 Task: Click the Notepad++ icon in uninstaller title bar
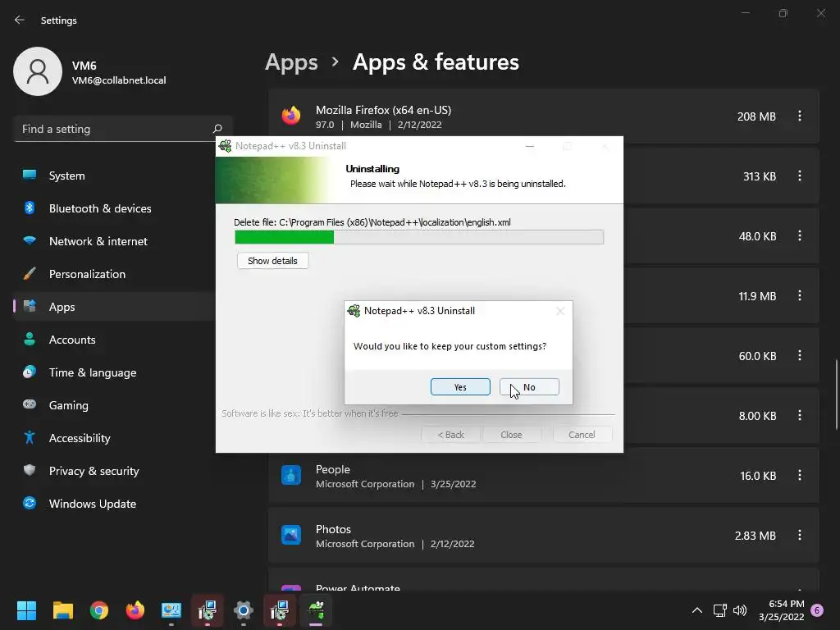(x=225, y=146)
